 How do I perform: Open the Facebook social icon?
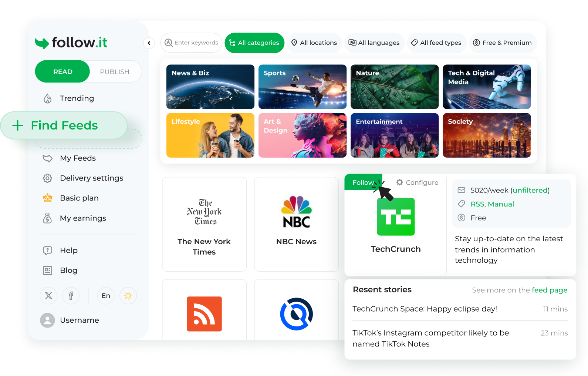click(x=71, y=296)
